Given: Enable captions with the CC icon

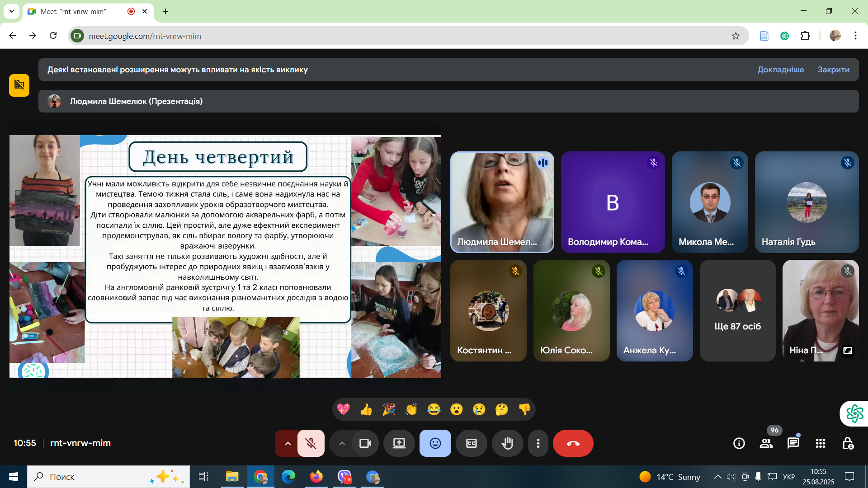Looking at the screenshot, I should coord(472,443).
